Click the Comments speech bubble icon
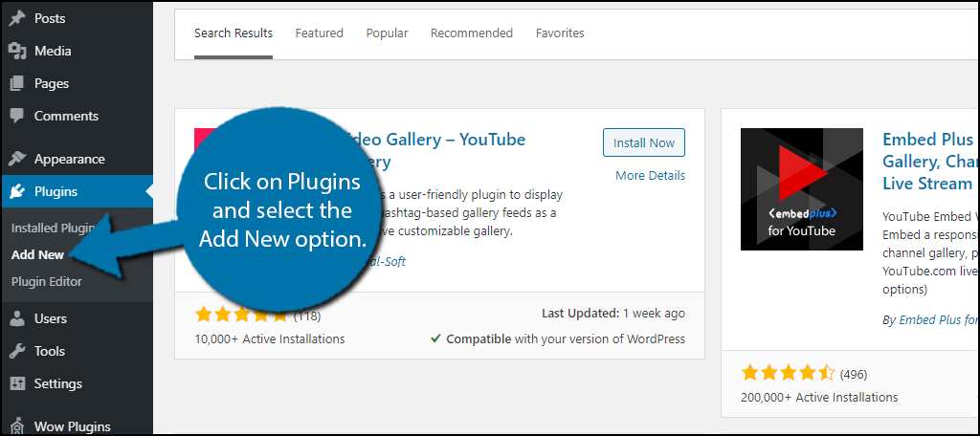 17,117
